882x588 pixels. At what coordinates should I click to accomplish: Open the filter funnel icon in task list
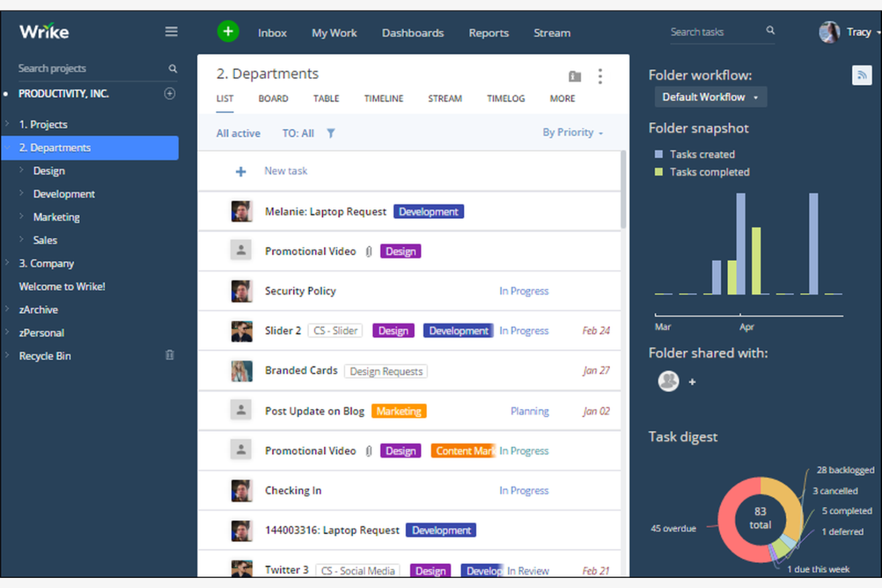pyautogui.click(x=331, y=133)
